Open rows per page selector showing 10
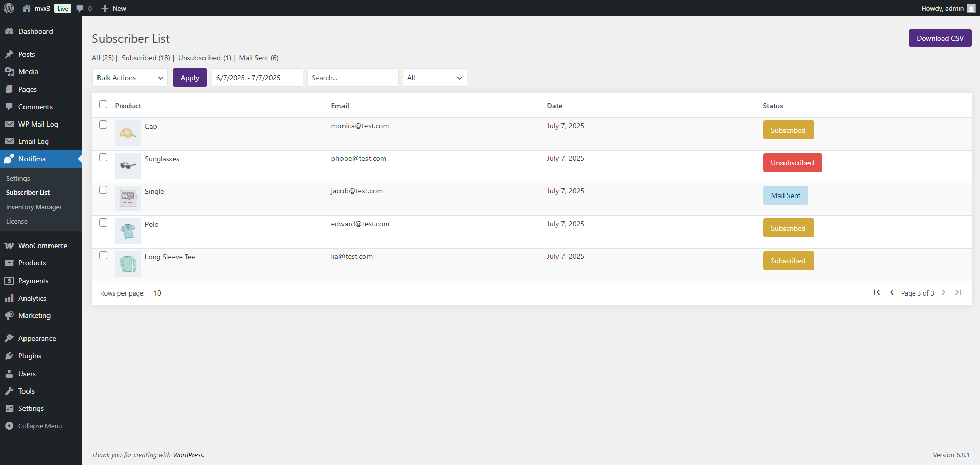This screenshot has height=465, width=980. click(x=157, y=293)
